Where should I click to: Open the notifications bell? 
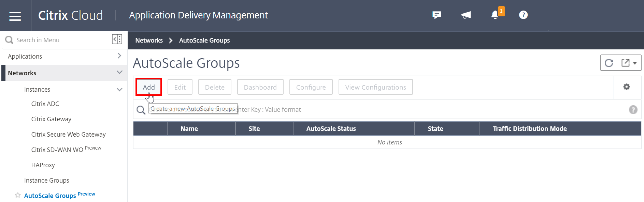point(495,15)
